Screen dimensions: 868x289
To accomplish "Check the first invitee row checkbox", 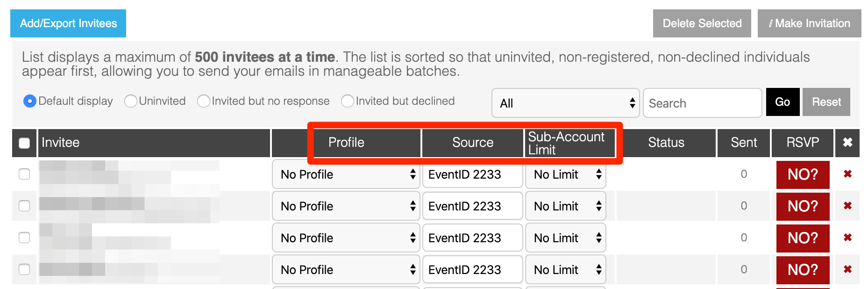I will tap(24, 174).
